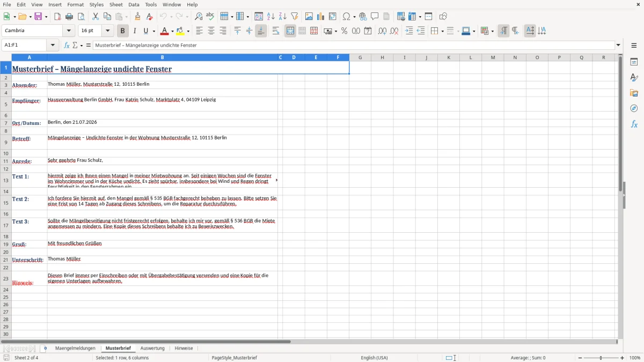The width and height of the screenshot is (644, 362).
Task: Open the Font Size dropdown list
Action: [108, 31]
